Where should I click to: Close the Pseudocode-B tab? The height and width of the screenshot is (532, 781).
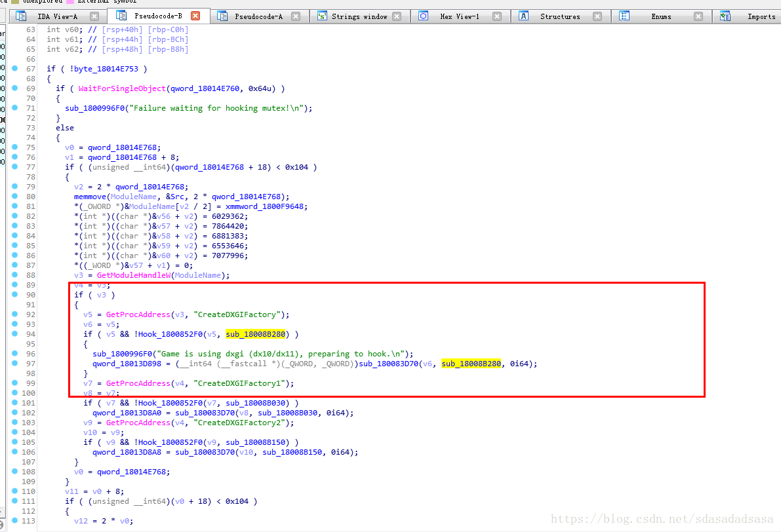pos(195,16)
